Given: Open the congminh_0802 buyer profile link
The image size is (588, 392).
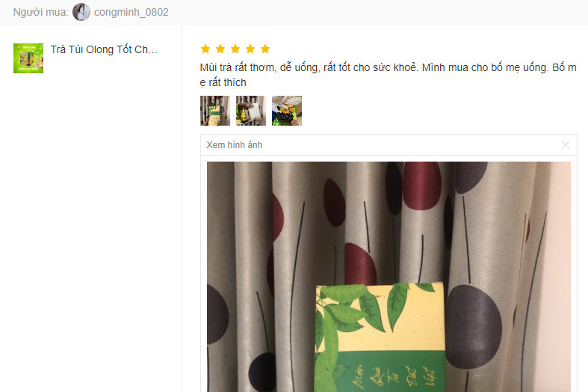Looking at the screenshot, I should (131, 13).
